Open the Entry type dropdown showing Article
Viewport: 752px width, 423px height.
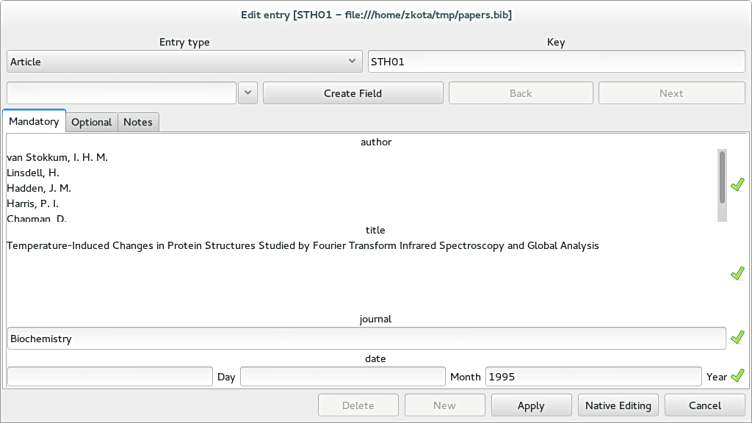pyautogui.click(x=184, y=62)
